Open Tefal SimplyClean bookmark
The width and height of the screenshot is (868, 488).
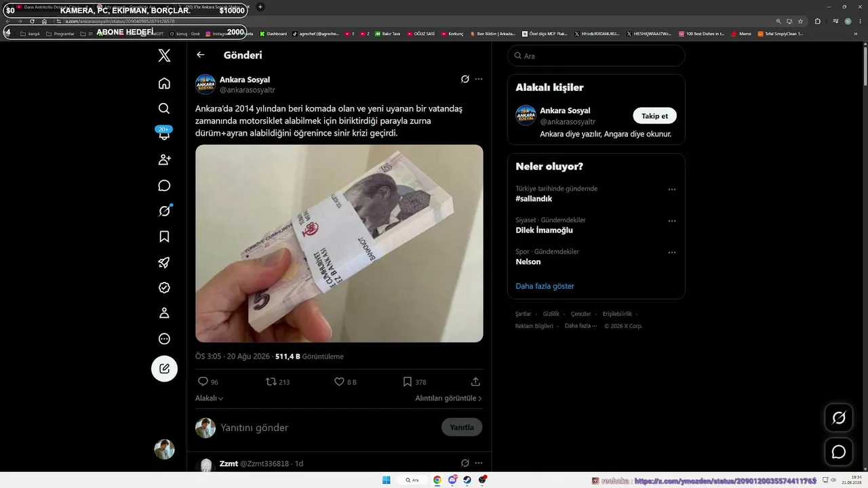(781, 33)
